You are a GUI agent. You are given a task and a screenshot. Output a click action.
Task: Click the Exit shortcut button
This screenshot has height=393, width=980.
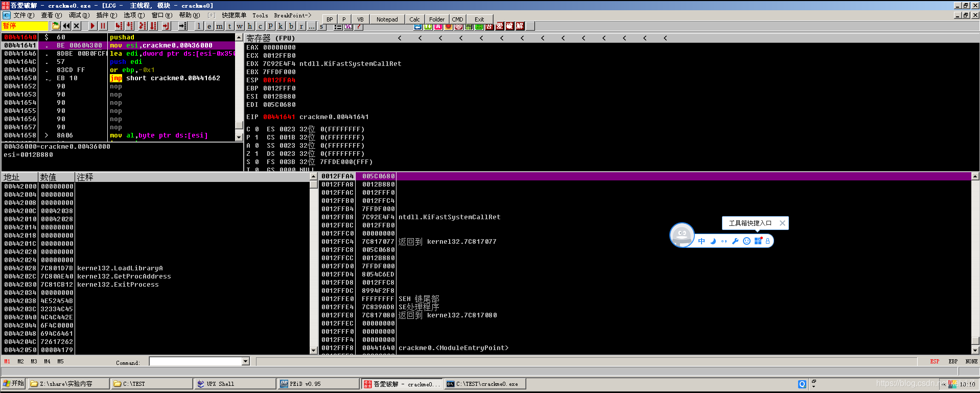click(479, 19)
